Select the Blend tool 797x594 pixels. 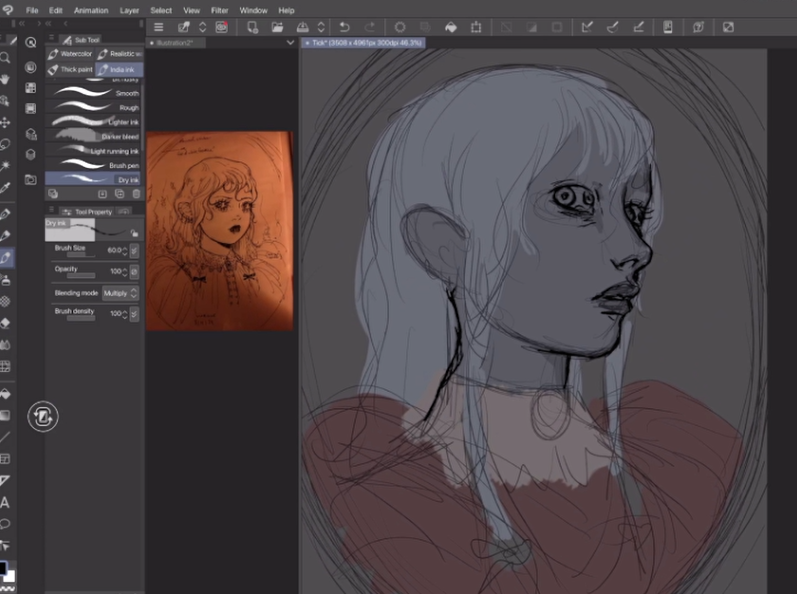5,345
